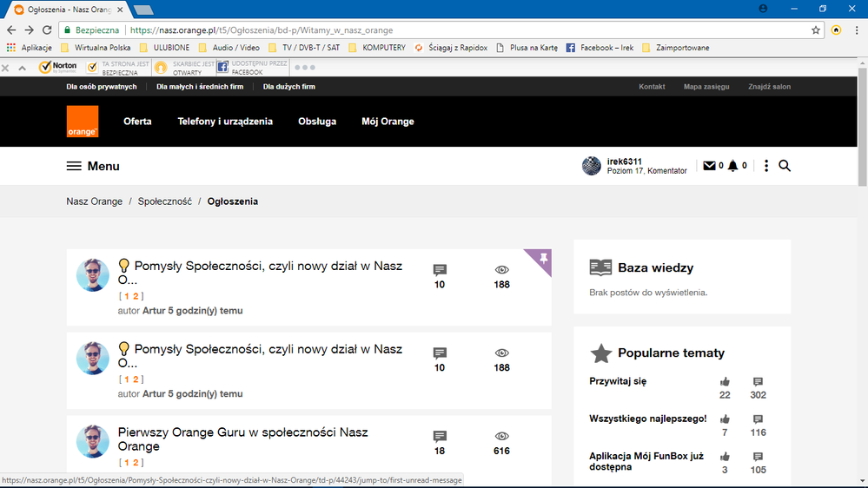868x488 pixels.
Task: Open messages envelope icon
Action: click(709, 166)
